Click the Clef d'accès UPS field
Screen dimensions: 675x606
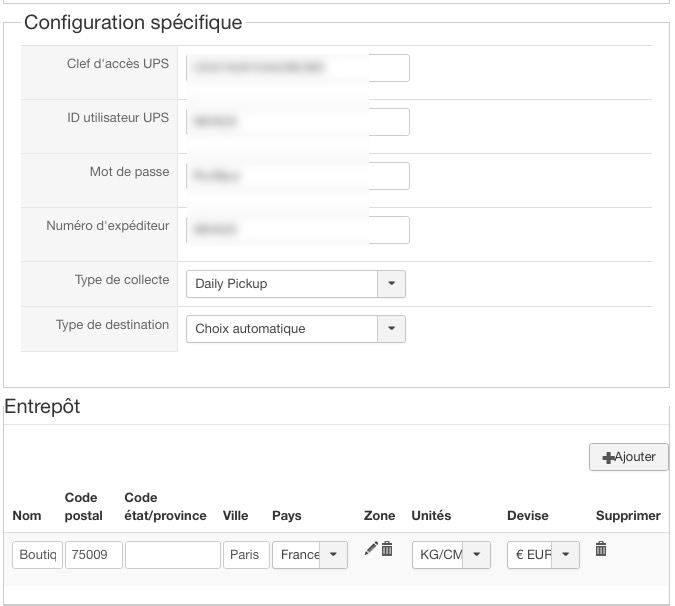297,68
